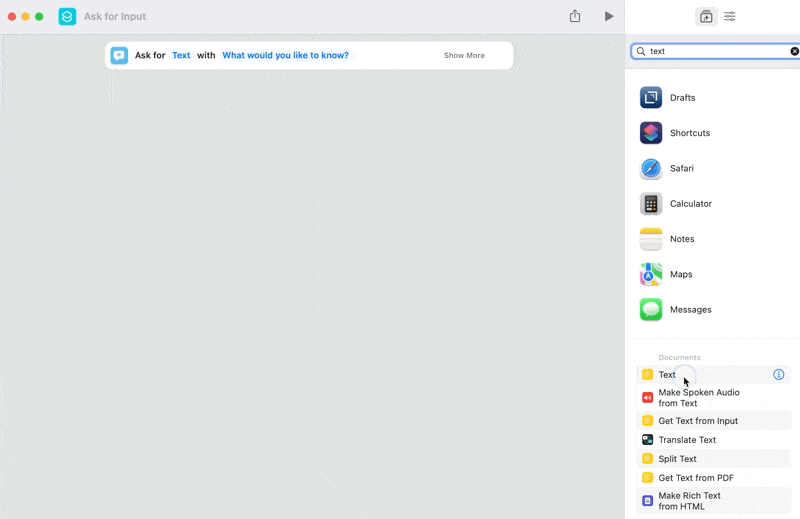Image resolution: width=800 pixels, height=519 pixels.
Task: Expand action with Show More
Action: point(464,55)
